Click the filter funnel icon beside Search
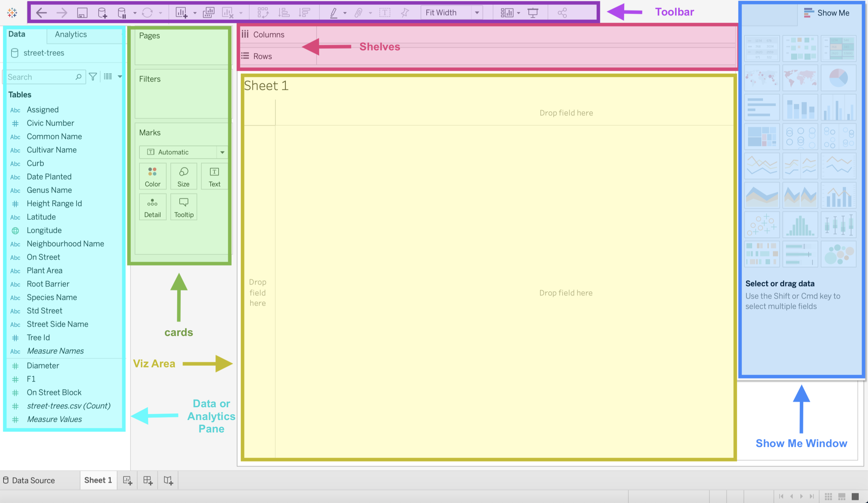This screenshot has height=503, width=868. point(93,77)
